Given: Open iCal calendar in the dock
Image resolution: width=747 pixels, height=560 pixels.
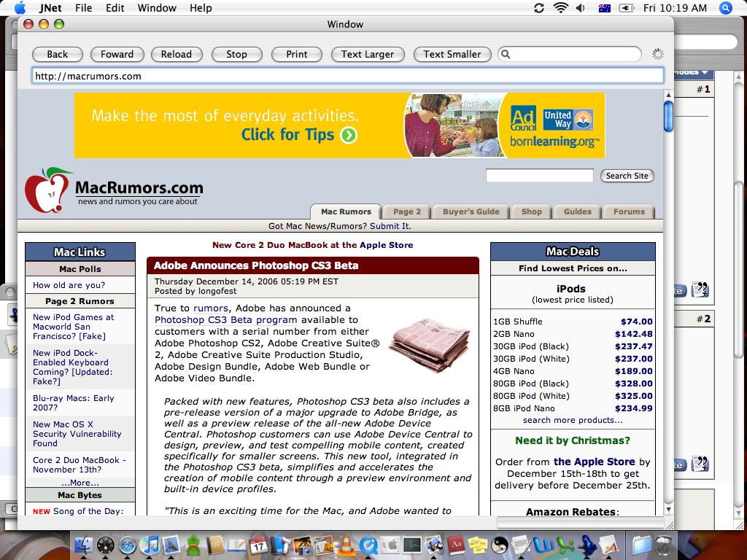Looking at the screenshot, I should [x=259, y=545].
